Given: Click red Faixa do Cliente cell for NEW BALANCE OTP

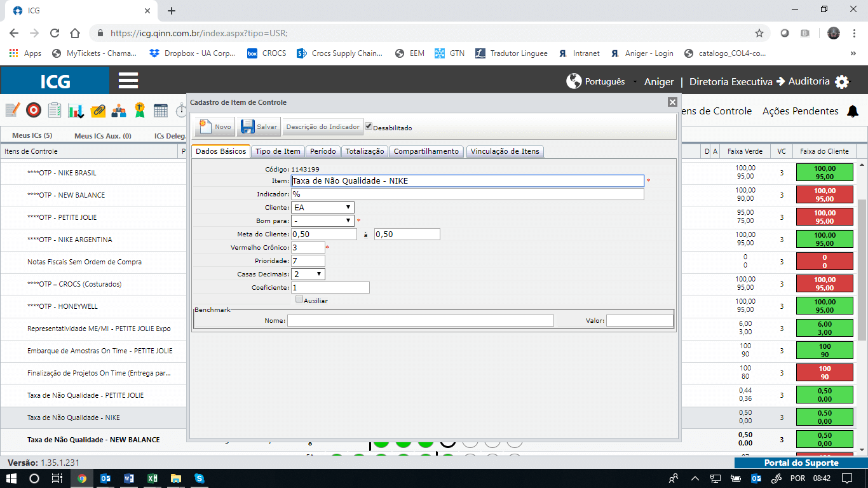Looking at the screenshot, I should pos(825,194).
